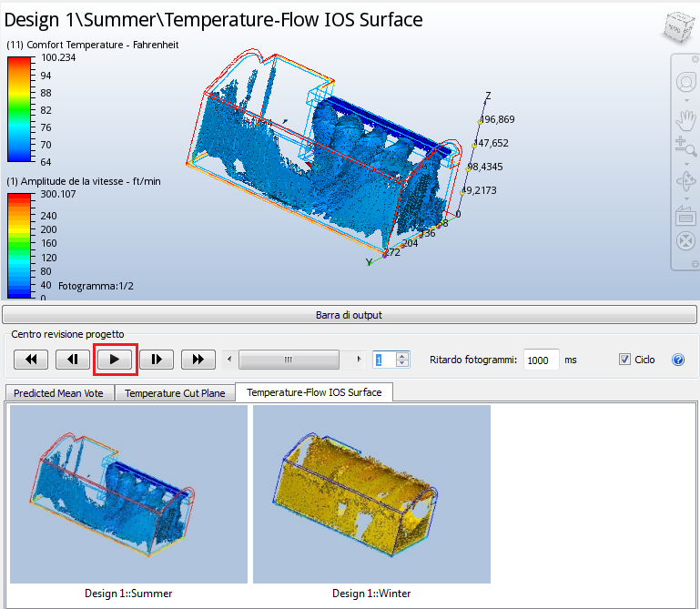Switch to Temperature Cut Plane tab
The image size is (700, 609).
[175, 393]
